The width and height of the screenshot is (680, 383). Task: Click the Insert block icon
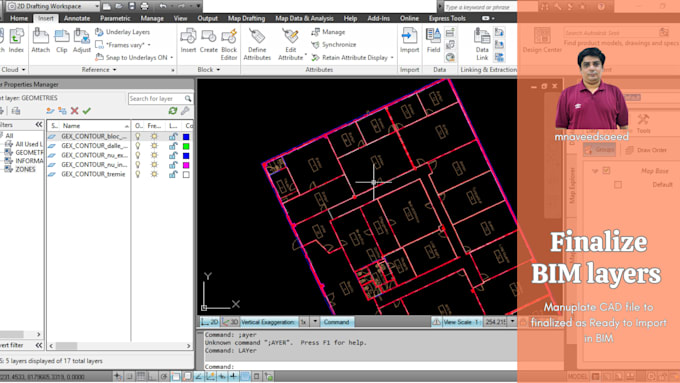pos(188,40)
